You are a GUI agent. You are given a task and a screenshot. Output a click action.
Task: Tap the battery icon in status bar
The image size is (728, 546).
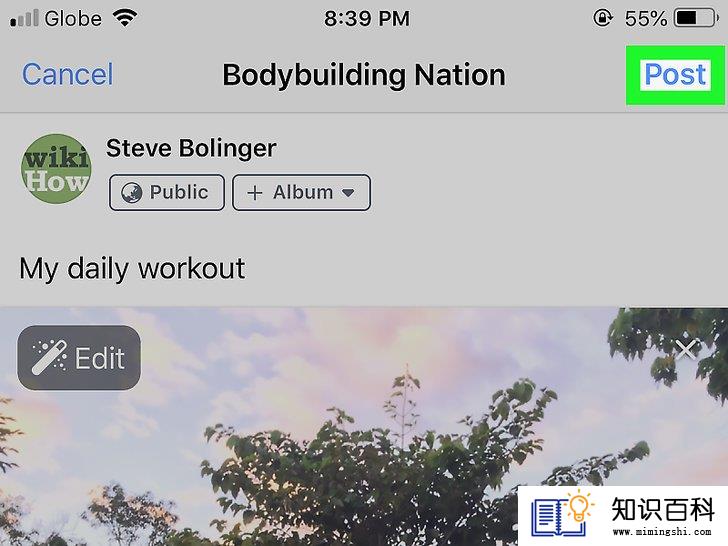pyautogui.click(x=696, y=19)
